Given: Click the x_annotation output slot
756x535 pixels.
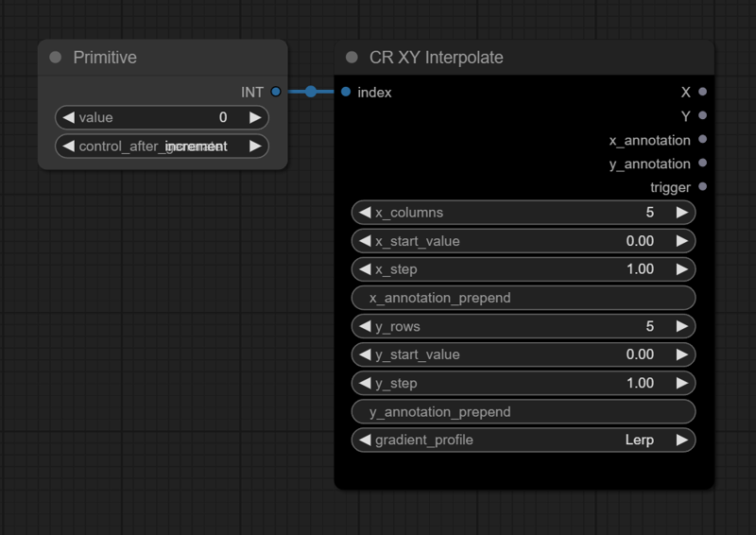Looking at the screenshot, I should coord(702,139).
